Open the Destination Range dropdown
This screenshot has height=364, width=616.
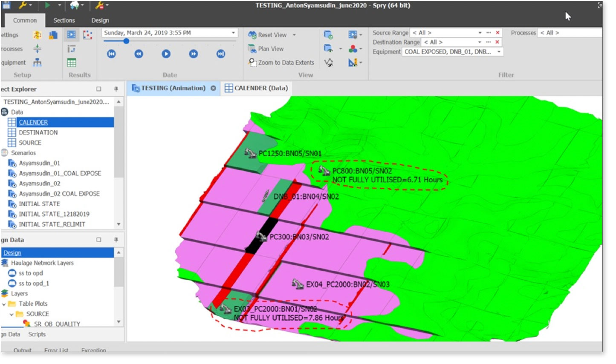(x=480, y=42)
